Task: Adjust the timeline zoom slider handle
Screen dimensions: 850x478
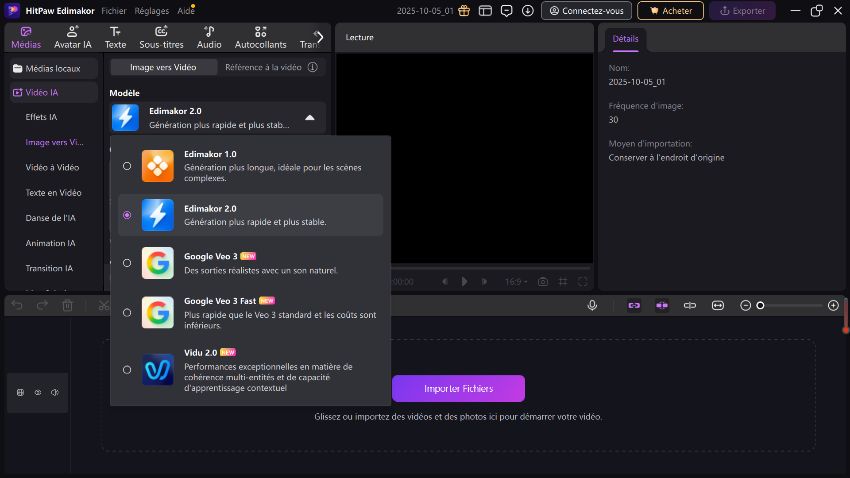Action: click(x=761, y=305)
